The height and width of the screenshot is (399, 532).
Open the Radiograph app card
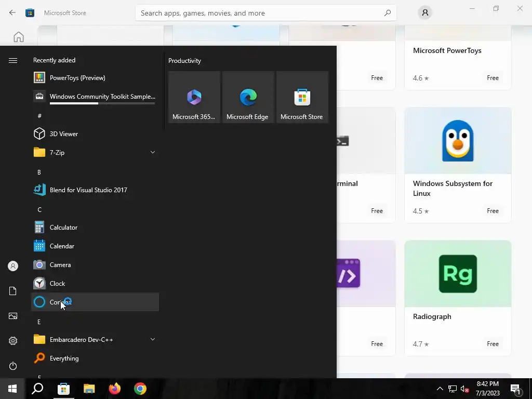tap(458, 298)
